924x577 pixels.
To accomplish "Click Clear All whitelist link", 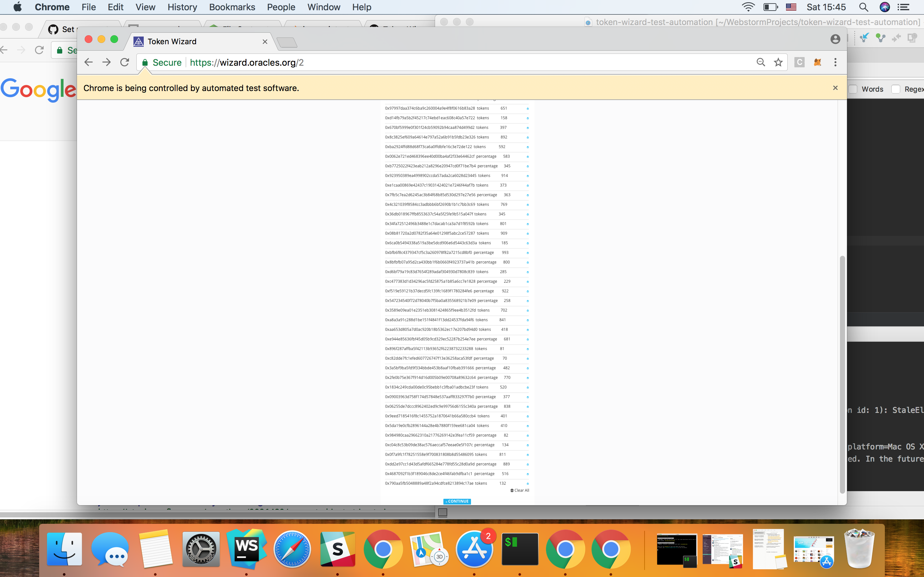I will tap(520, 490).
